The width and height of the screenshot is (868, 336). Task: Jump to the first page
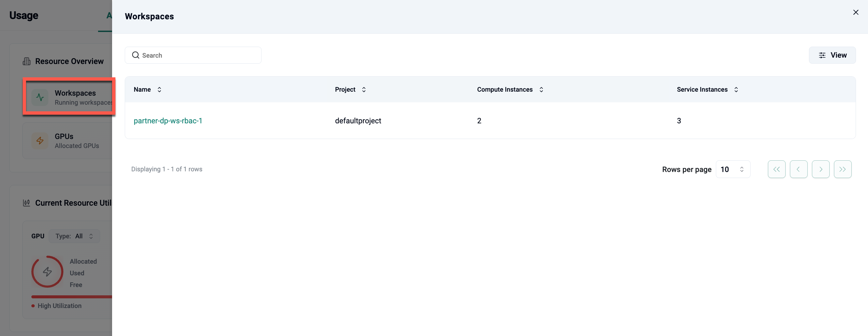776,169
